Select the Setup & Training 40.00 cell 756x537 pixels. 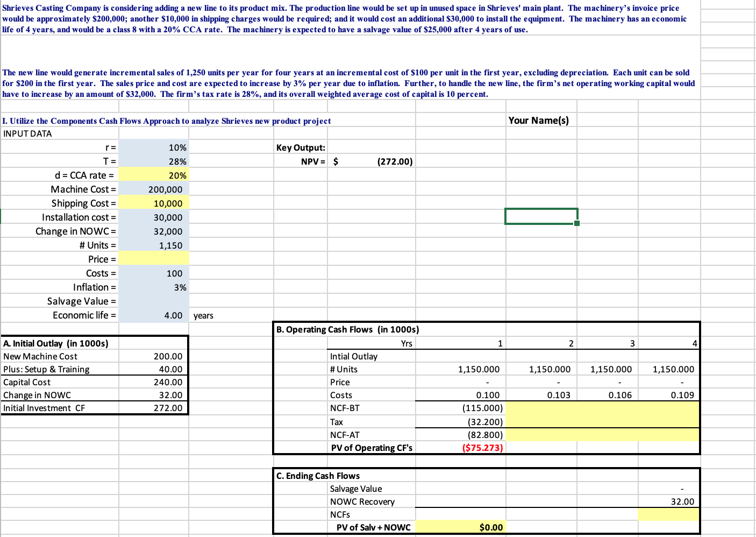pyautogui.click(x=154, y=369)
